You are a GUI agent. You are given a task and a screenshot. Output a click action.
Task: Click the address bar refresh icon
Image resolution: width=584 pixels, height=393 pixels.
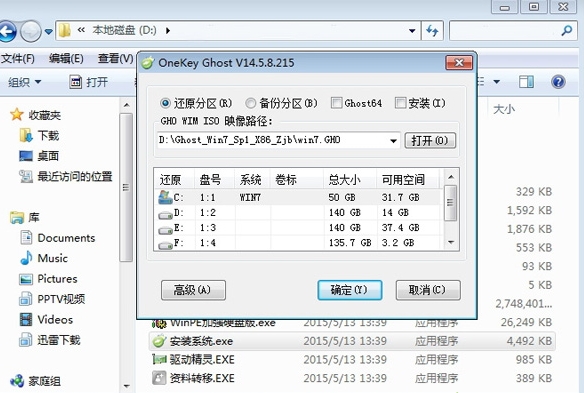[x=432, y=31]
